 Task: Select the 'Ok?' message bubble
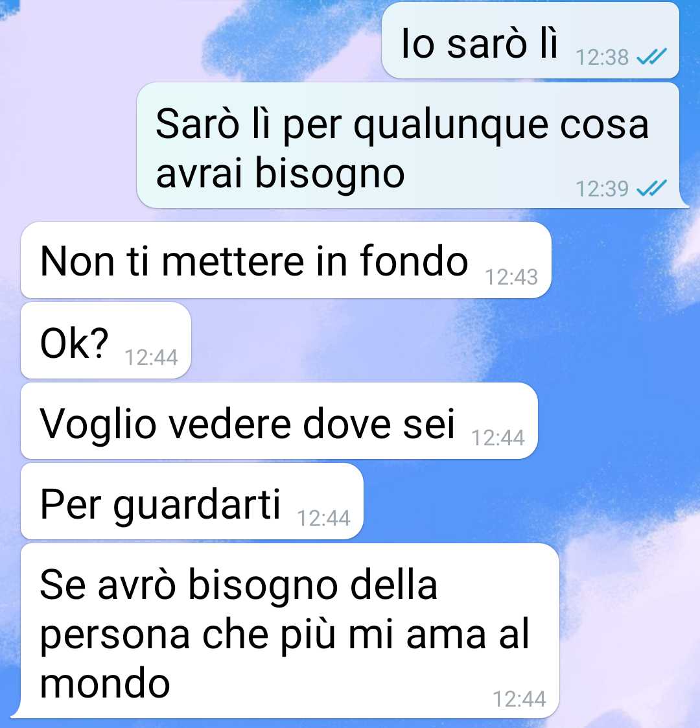click(x=106, y=340)
